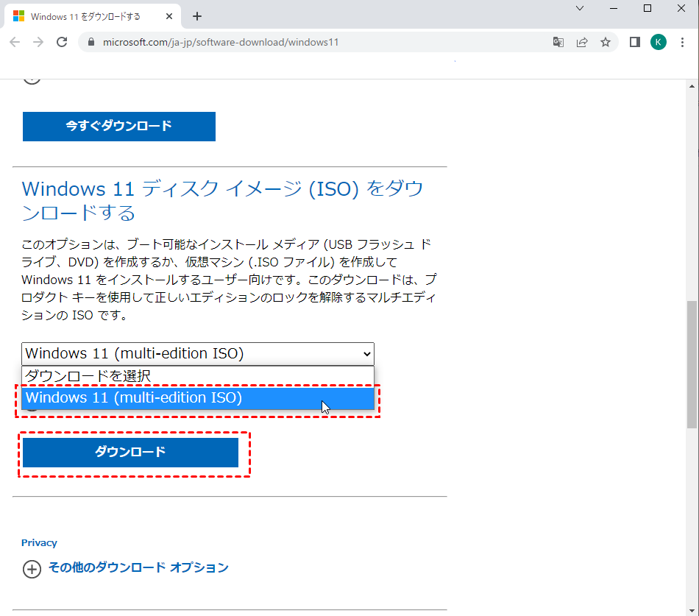Choose ダウンロードを選択 option
This screenshot has height=616, width=699.
pyautogui.click(x=198, y=376)
